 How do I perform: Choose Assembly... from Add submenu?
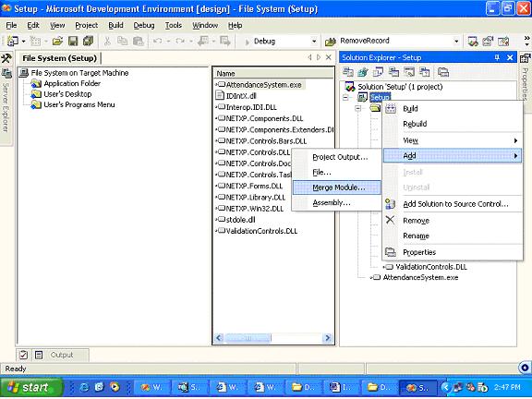click(x=337, y=202)
